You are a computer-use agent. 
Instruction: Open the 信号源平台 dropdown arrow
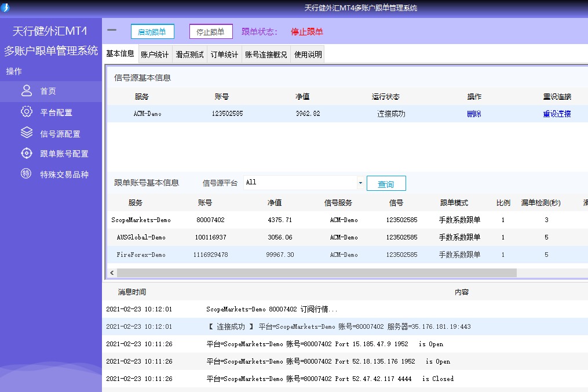[x=360, y=183]
